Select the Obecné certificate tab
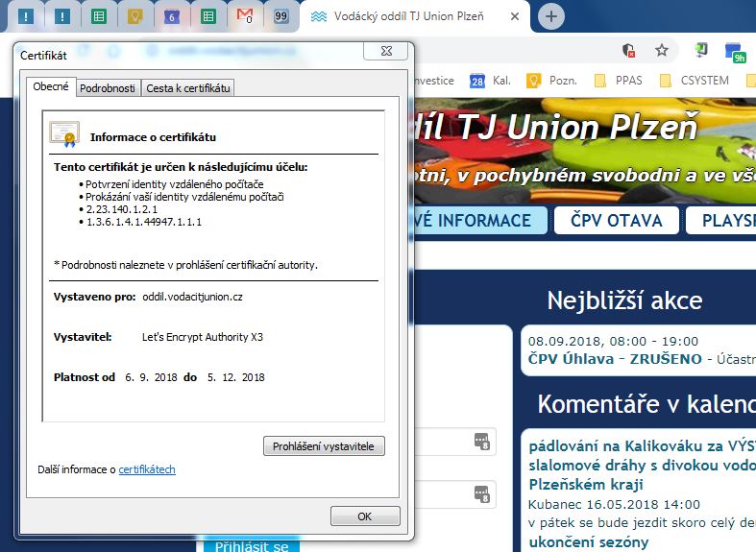Viewport: 756px width, 552px height. point(51,87)
